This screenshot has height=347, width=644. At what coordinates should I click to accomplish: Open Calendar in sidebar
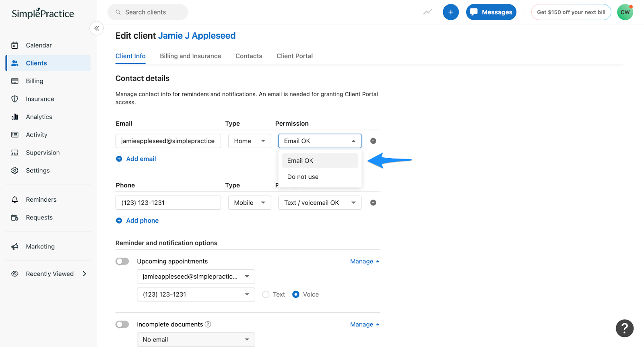point(48,45)
